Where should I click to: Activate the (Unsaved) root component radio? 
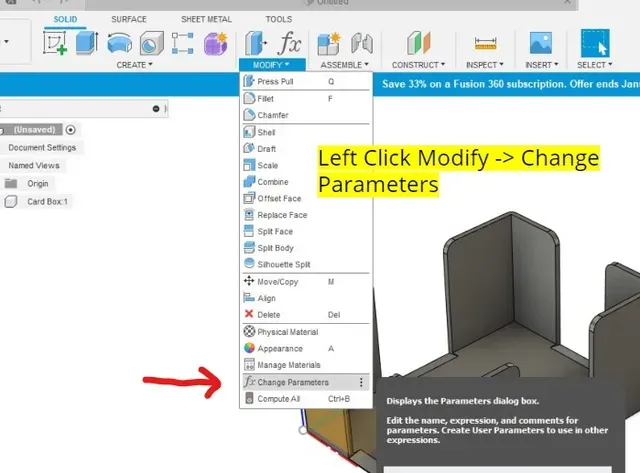[71, 130]
